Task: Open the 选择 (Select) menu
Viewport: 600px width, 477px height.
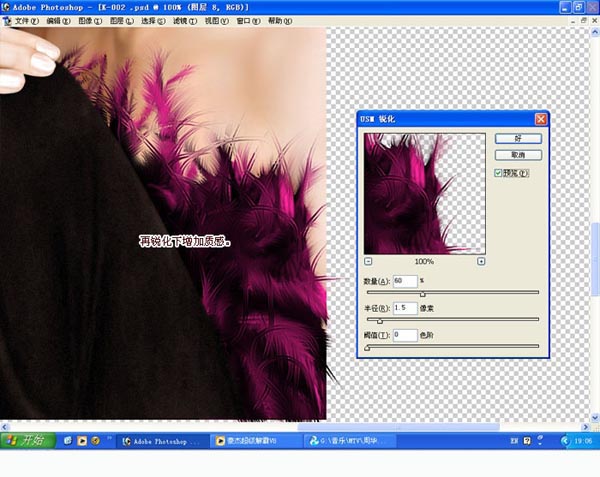Action: [x=153, y=21]
